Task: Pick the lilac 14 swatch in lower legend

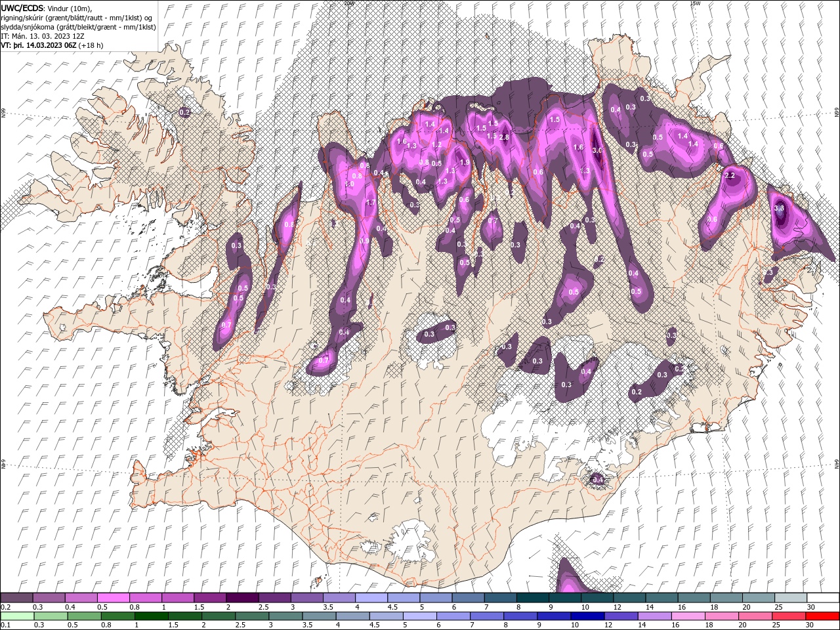Action: (x=654, y=616)
